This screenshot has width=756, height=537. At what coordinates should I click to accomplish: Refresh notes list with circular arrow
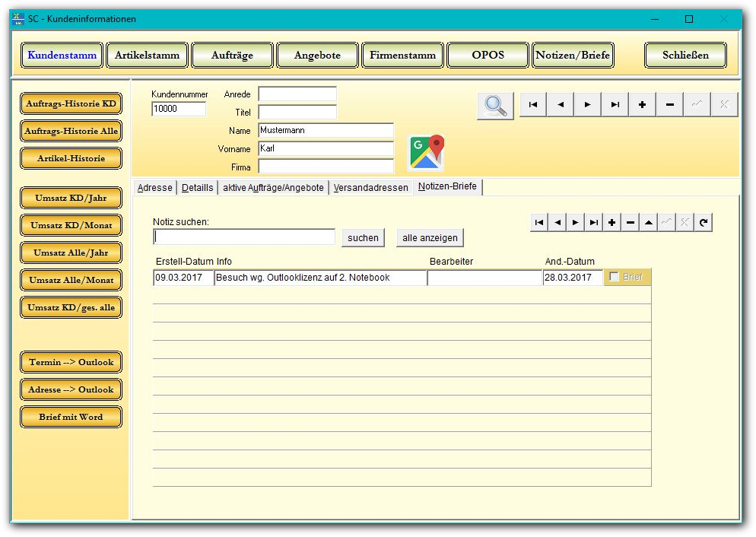pos(704,222)
